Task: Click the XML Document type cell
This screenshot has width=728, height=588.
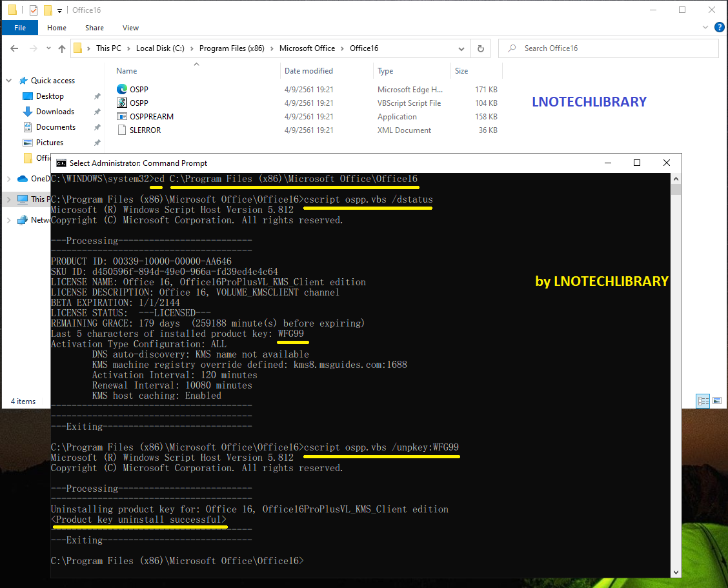Action: (x=404, y=130)
